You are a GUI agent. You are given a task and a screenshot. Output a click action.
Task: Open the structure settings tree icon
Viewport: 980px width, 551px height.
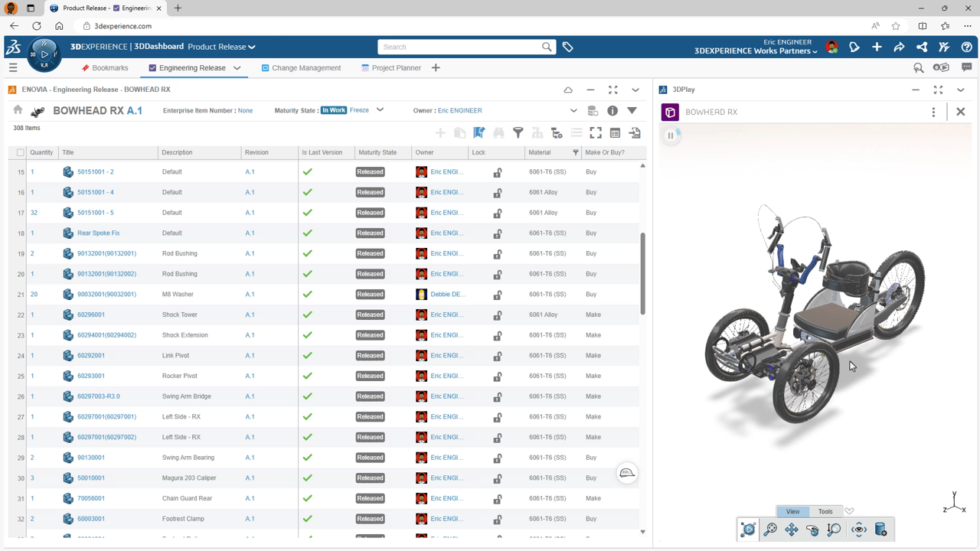tap(557, 133)
